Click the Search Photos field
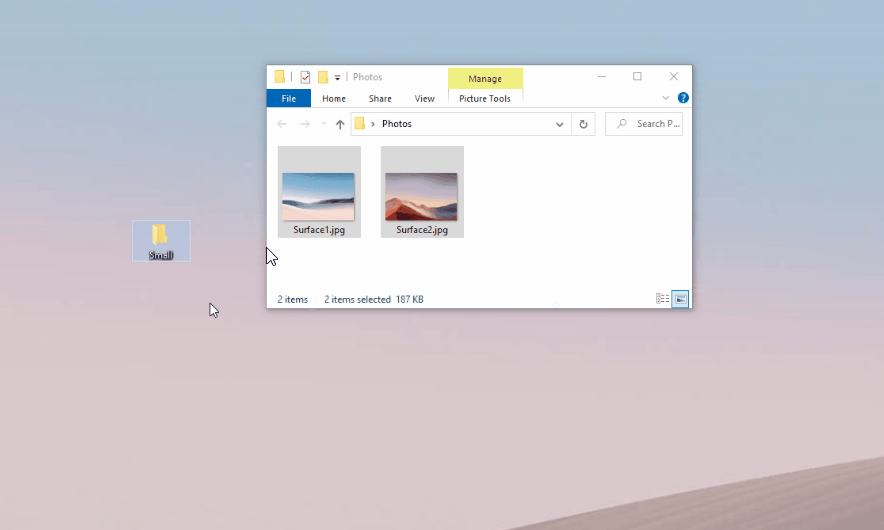Image resolution: width=884 pixels, height=530 pixels. coord(644,123)
